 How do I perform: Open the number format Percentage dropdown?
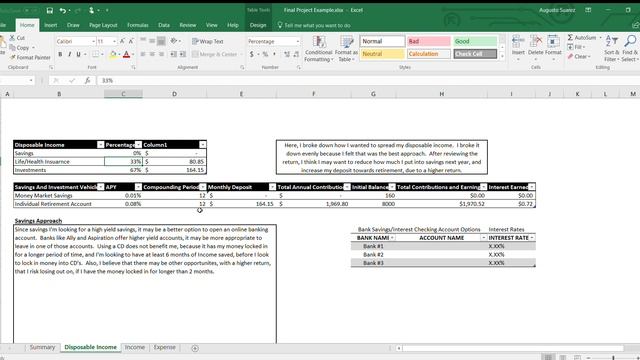[x=298, y=41]
